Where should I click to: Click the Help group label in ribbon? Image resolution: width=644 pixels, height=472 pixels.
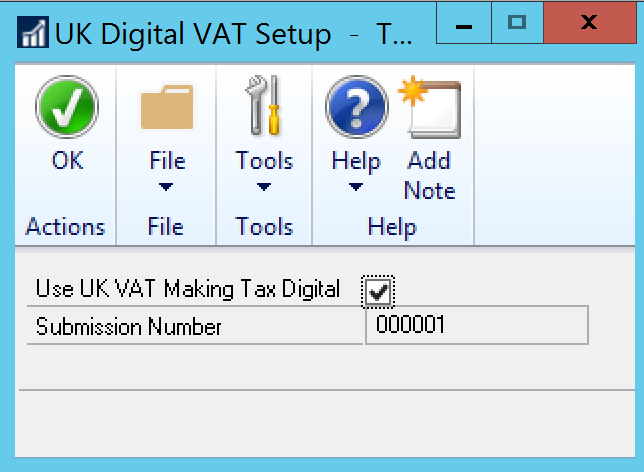tap(392, 228)
